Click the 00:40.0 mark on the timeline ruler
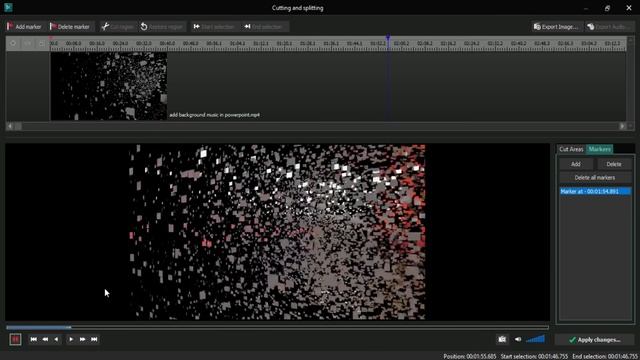The height and width of the screenshot is (360, 640). point(167,43)
